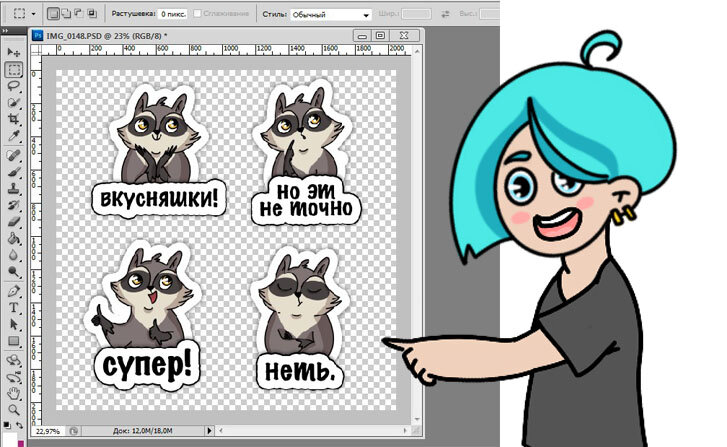Activate the Crop tool
727x447 pixels.
pyautogui.click(x=14, y=119)
